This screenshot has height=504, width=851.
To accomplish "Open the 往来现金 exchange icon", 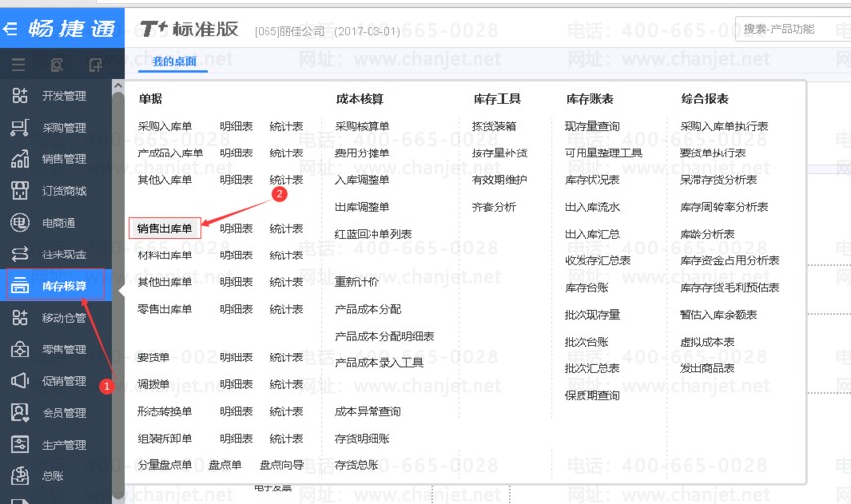I will pyautogui.click(x=20, y=253).
